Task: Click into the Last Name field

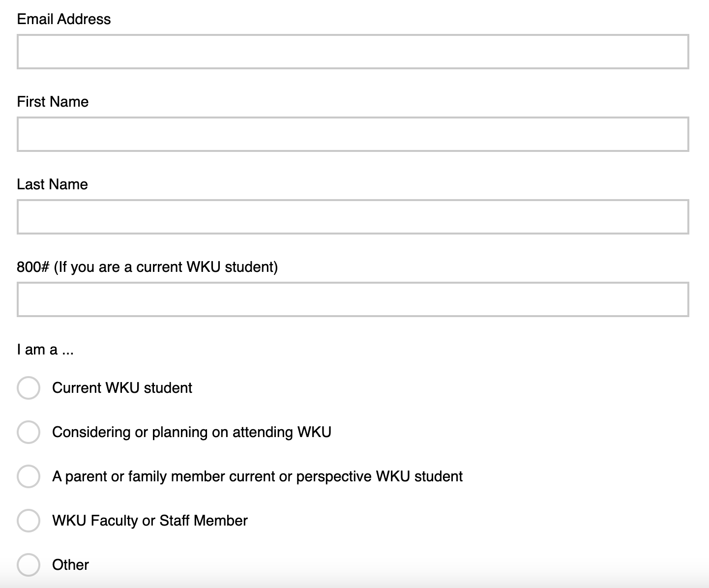Action: point(353,217)
